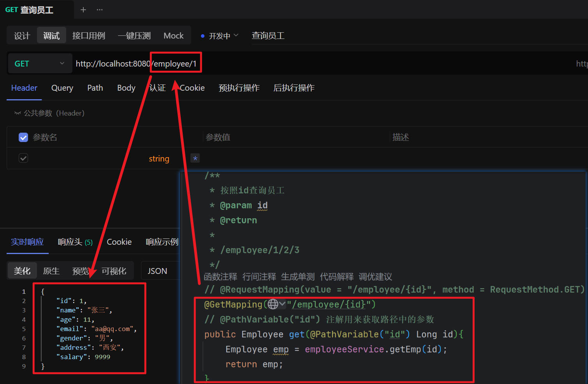Select the request Cookie tab next to 预执行操作
588x384 pixels.
point(192,88)
